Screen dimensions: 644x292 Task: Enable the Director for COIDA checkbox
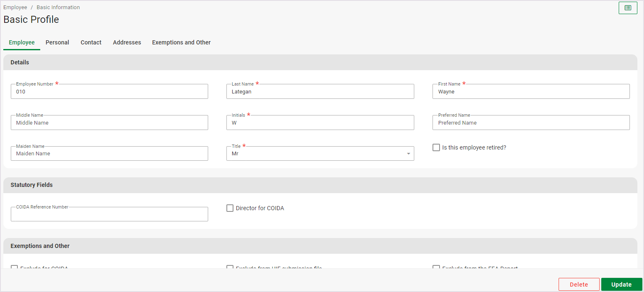[x=230, y=208]
